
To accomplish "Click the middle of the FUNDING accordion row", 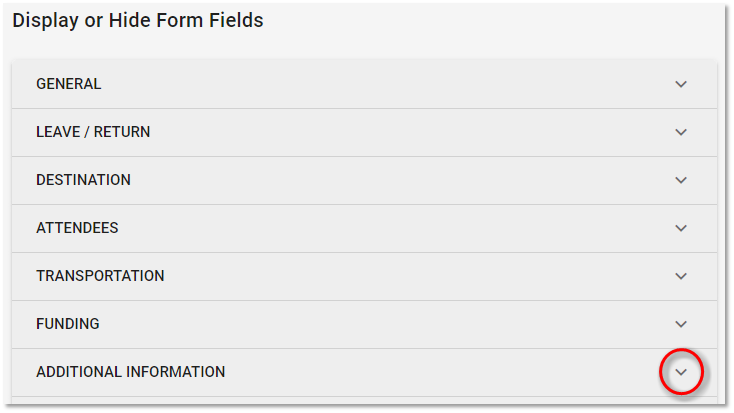I will [364, 324].
